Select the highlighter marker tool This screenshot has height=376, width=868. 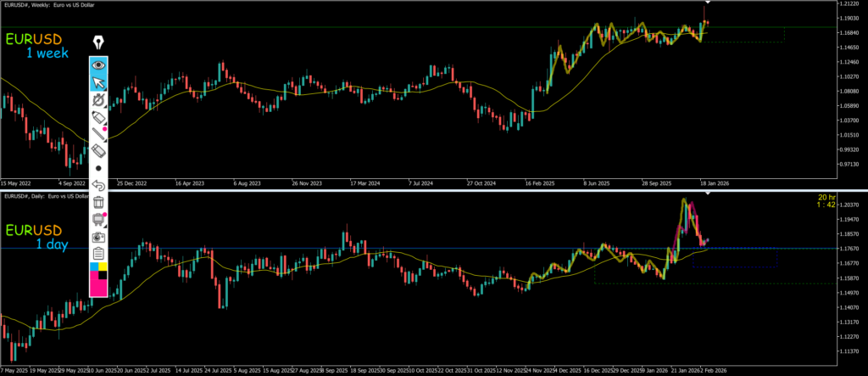[x=99, y=117]
